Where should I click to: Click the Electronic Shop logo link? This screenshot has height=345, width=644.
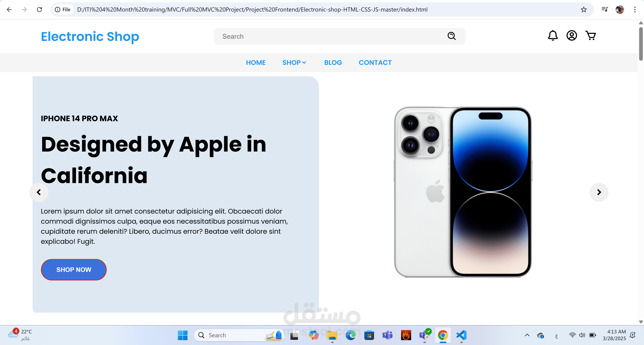90,37
